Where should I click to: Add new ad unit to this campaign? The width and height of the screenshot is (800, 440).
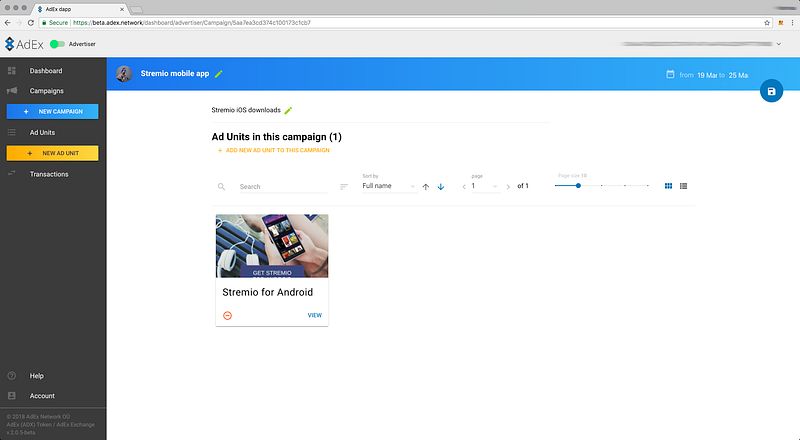pos(273,151)
